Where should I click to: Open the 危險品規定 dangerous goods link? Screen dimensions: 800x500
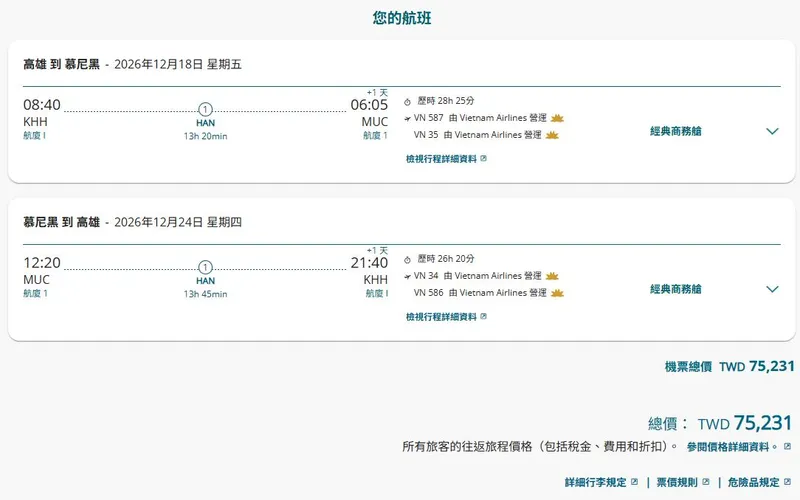(x=758, y=482)
